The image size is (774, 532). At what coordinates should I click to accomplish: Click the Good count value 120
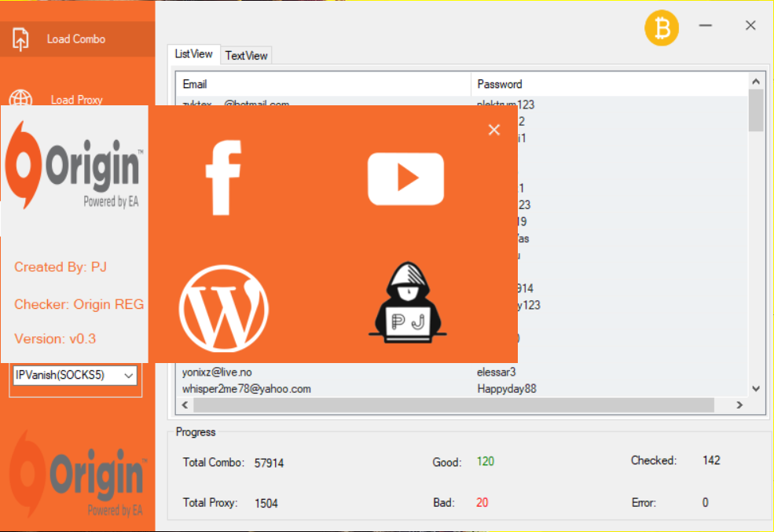pos(486,461)
